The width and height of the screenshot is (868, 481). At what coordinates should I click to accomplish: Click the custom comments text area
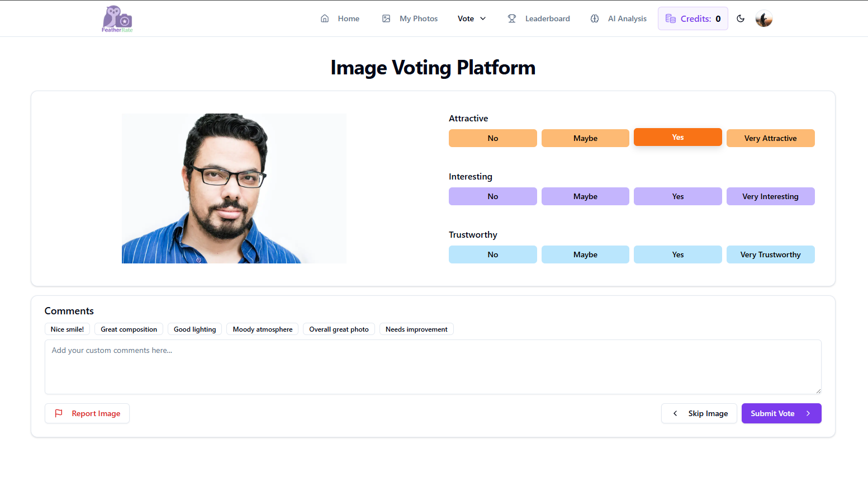click(x=433, y=367)
